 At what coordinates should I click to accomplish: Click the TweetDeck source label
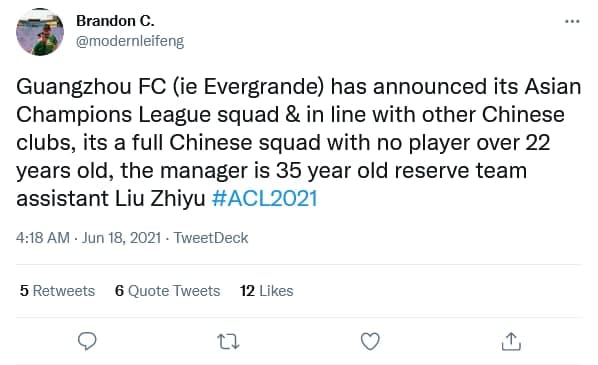pos(211,238)
